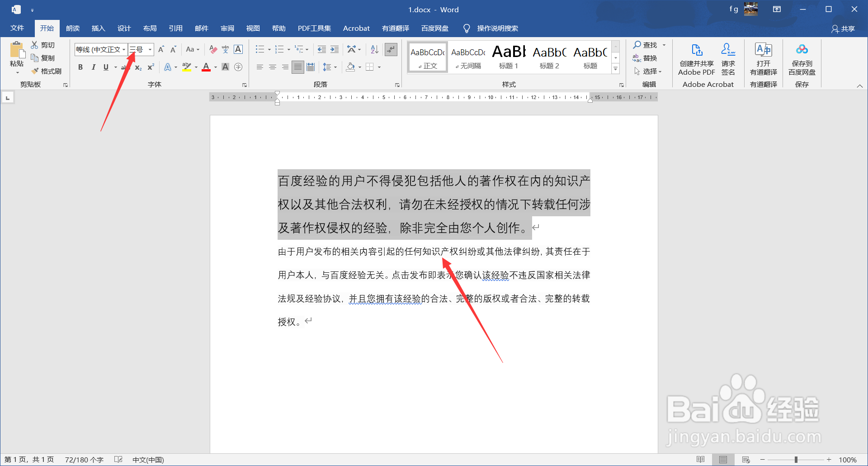Open the font size dropdown arrow

coord(150,49)
